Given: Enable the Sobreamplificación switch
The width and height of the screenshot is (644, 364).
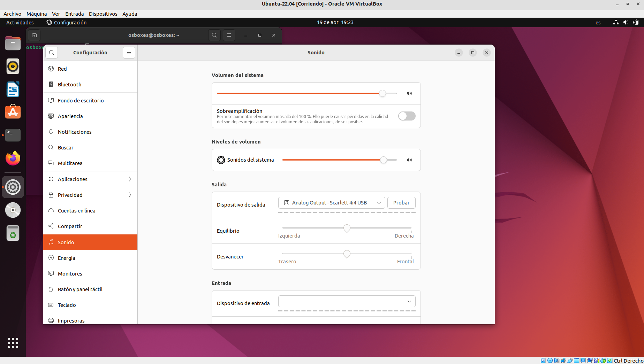Looking at the screenshot, I should (407, 116).
